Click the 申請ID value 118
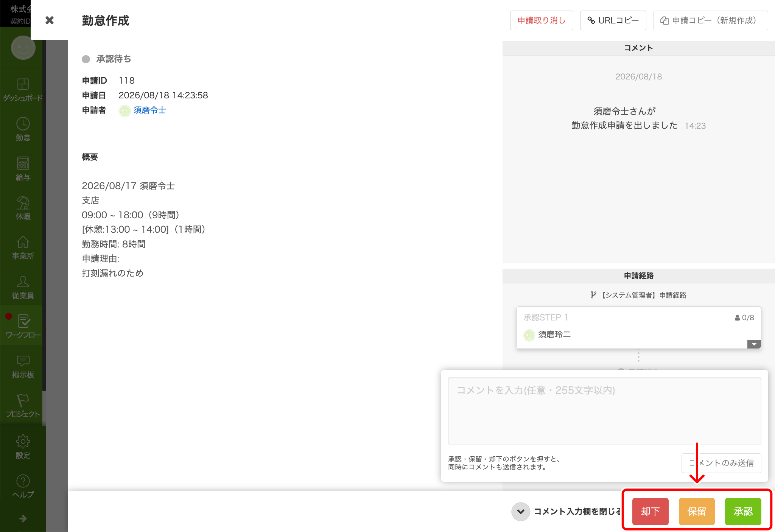Screen dimensions: 775x532 127,81
